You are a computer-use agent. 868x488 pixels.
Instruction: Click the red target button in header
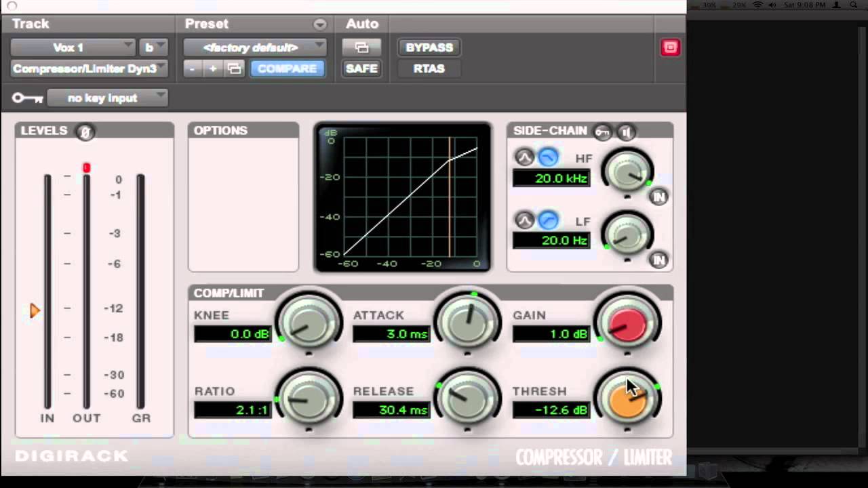(670, 47)
